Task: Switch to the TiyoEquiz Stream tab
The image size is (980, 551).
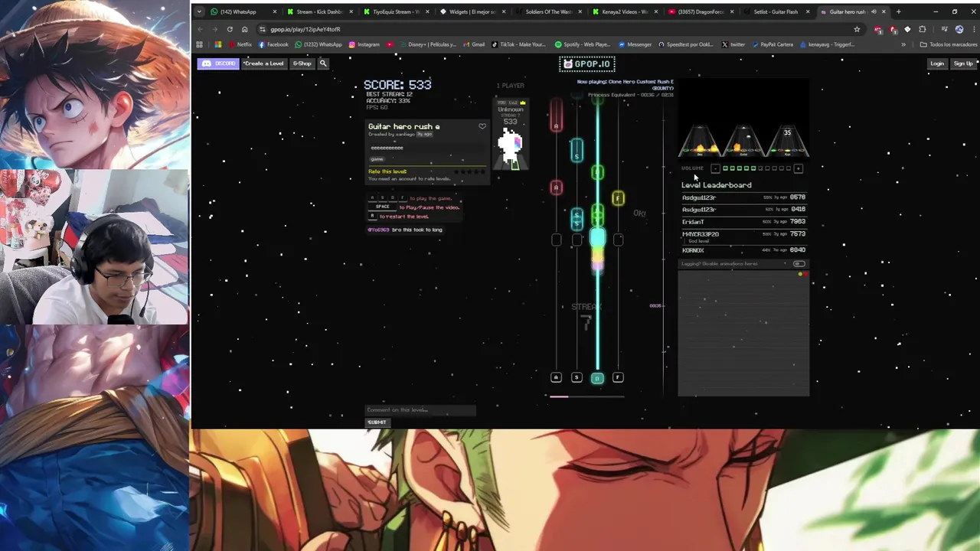Action: point(394,11)
